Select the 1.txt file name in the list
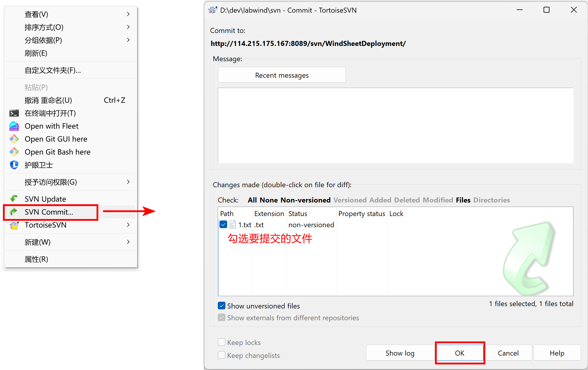The image size is (588, 370). click(x=245, y=225)
